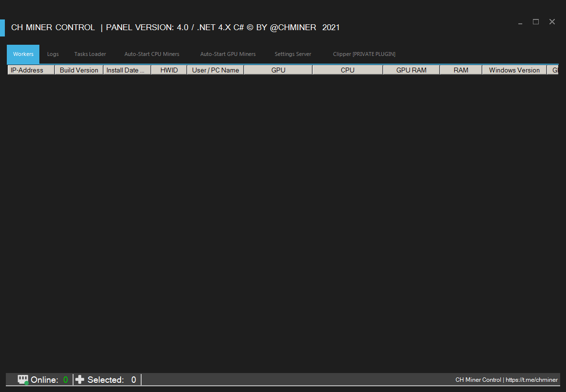Switch to the Workers tab
This screenshot has width=566, height=392.
click(x=23, y=54)
